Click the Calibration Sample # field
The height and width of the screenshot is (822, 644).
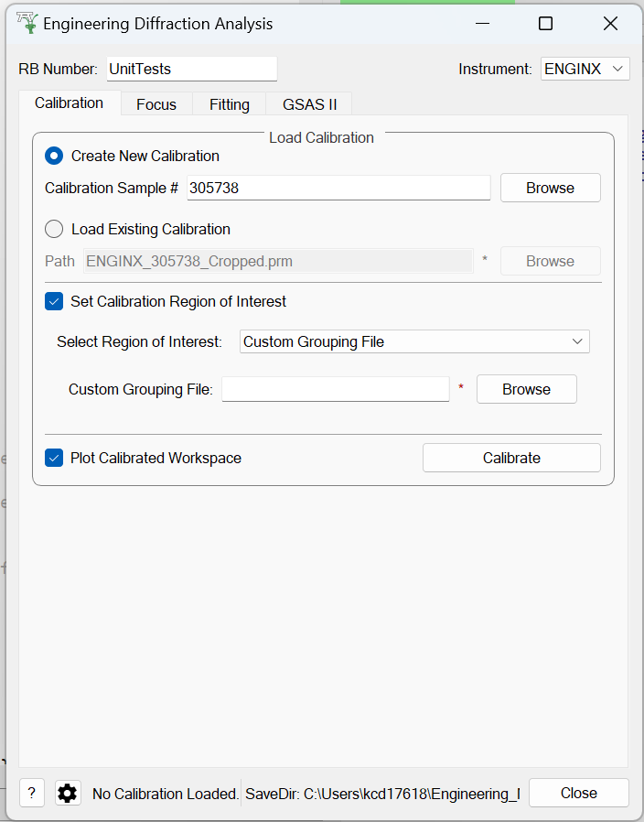pos(338,188)
